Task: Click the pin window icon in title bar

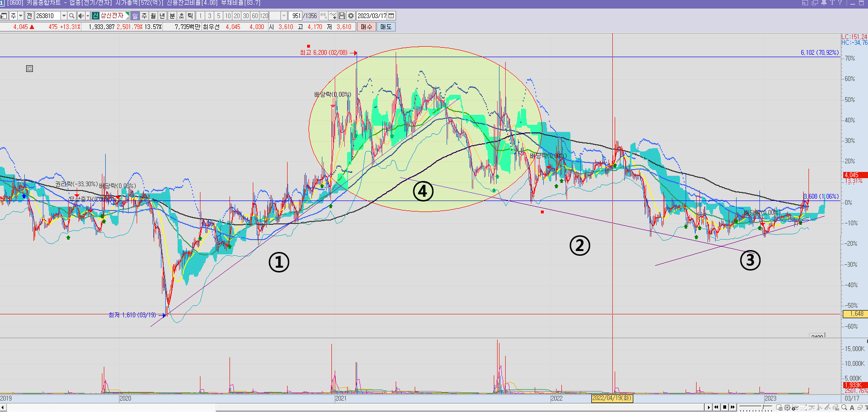Action: click(x=824, y=3)
